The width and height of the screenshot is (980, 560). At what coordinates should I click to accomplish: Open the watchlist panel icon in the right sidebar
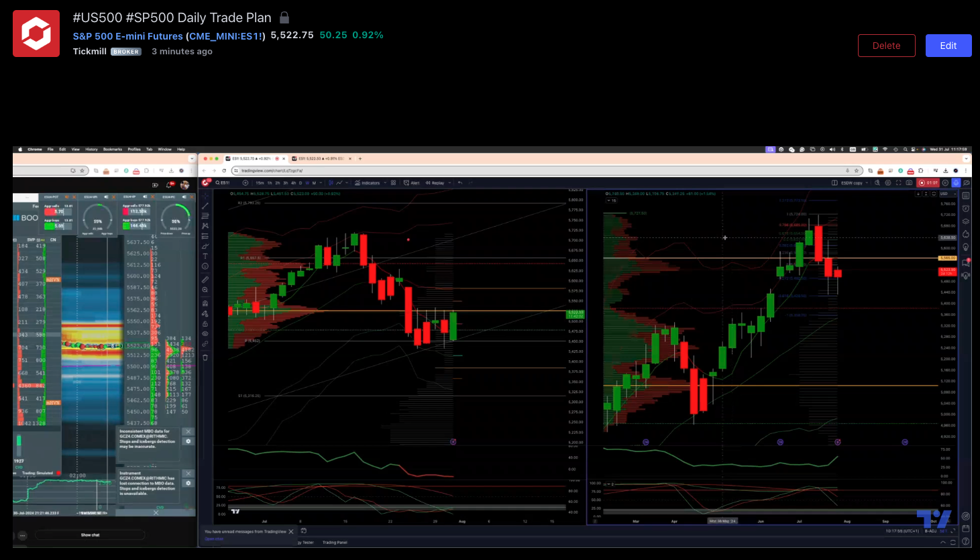tap(966, 195)
